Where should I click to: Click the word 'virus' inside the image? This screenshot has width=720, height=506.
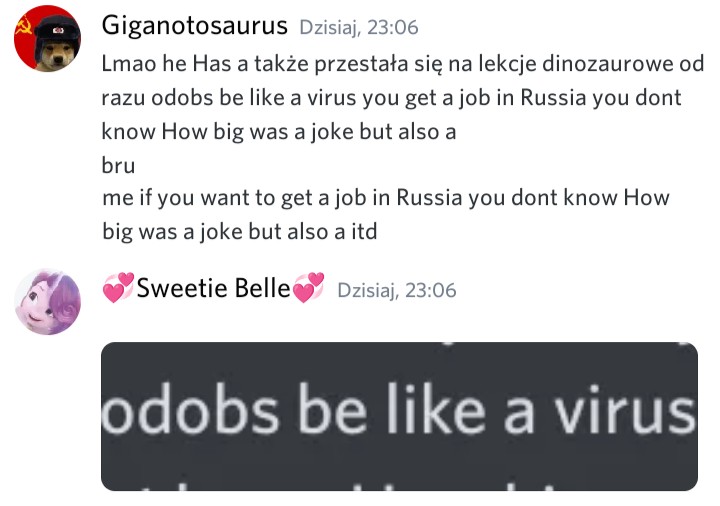click(624, 410)
